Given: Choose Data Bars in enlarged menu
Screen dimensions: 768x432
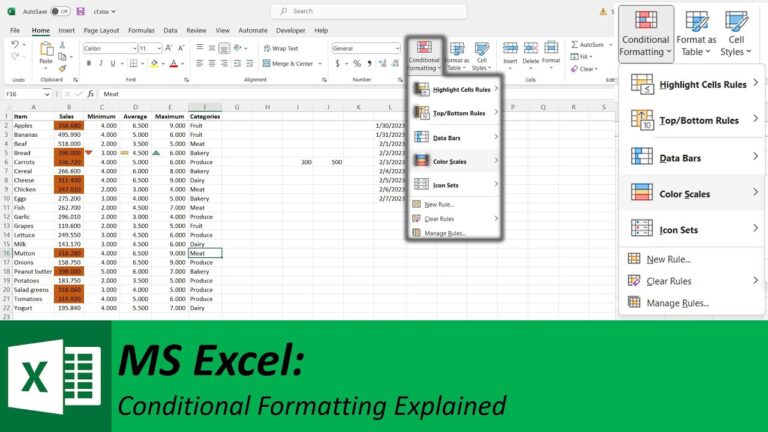Looking at the screenshot, I should [x=693, y=158].
